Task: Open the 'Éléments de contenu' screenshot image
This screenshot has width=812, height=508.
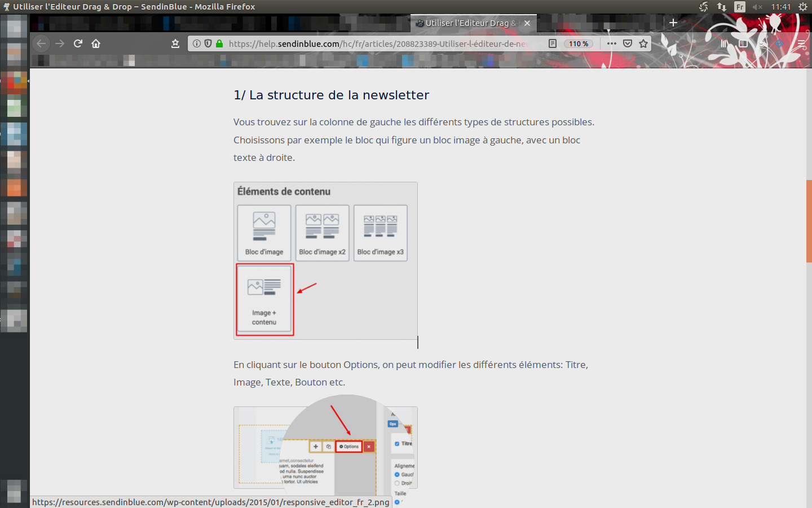Action: tap(325, 261)
